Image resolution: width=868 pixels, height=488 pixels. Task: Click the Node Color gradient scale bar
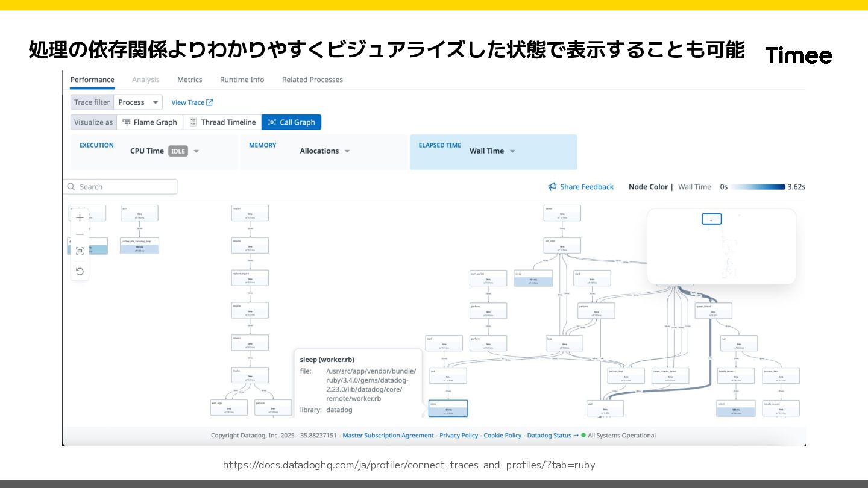point(758,187)
